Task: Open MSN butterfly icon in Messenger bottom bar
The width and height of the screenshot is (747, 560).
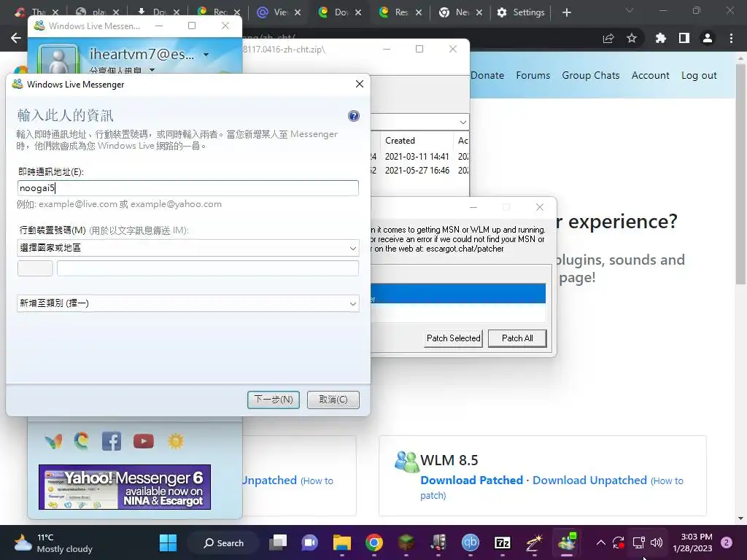Action: click(53, 441)
